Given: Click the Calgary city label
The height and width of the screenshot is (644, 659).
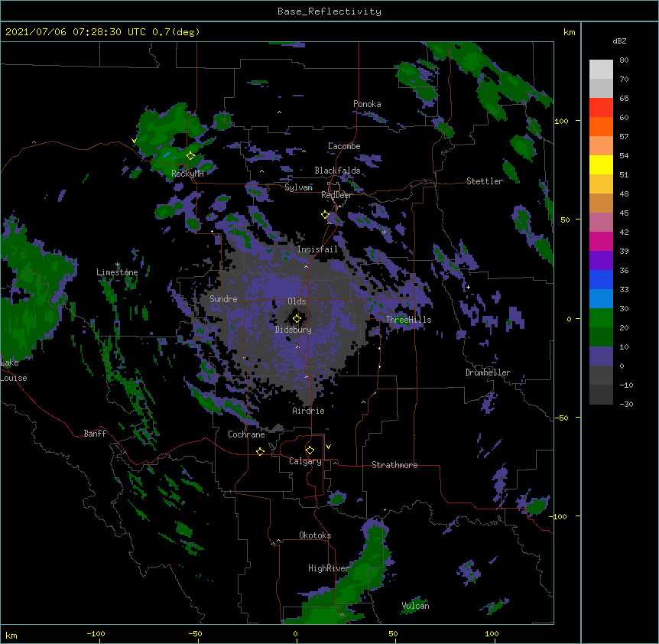Looking at the screenshot, I should click(306, 461).
